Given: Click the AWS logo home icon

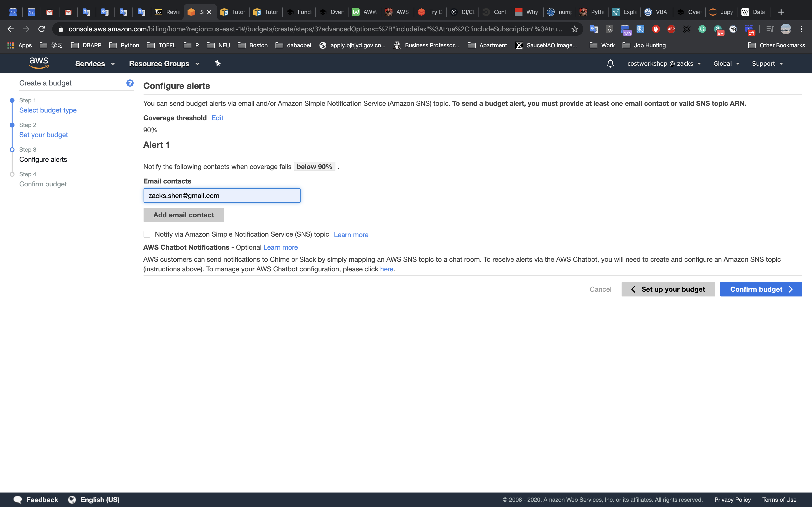Looking at the screenshot, I should [39, 63].
